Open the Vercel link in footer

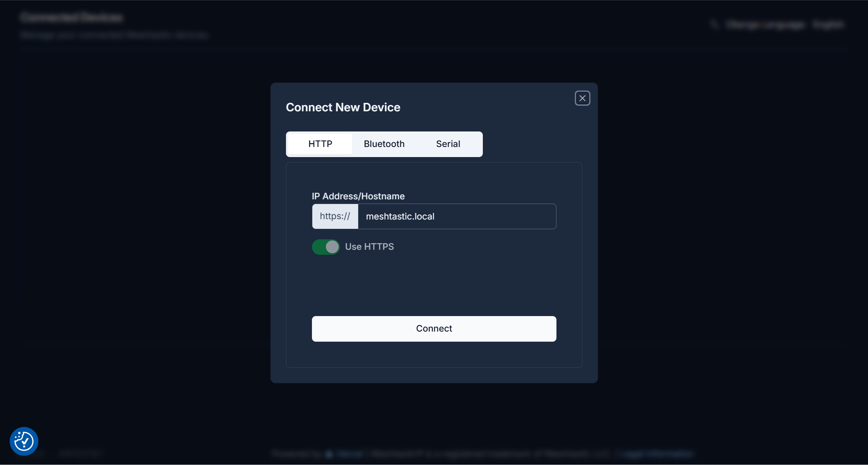point(350,453)
